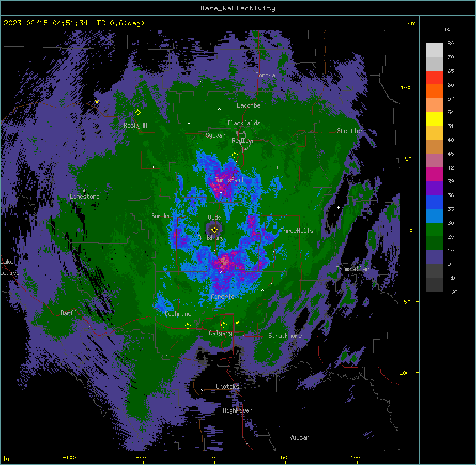The image size is (476, 465).
Task: Pick the magenta 39-42 dBZ legend swatch
Action: coord(434,174)
